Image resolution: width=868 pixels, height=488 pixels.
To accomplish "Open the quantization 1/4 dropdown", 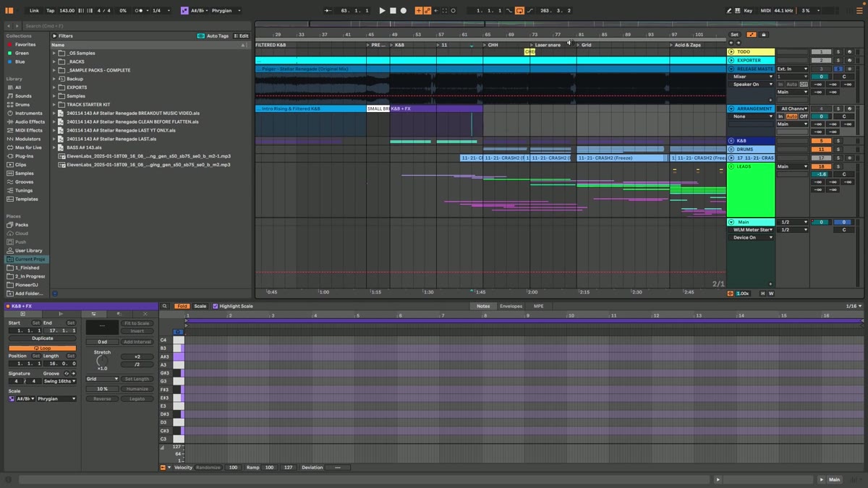I will pyautogui.click(x=161, y=11).
